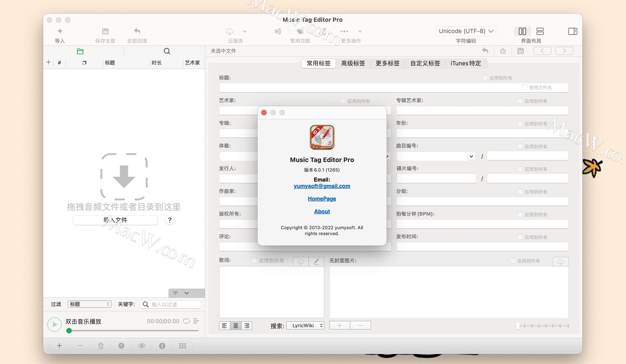Enable 'Use file name' checkbox for title
Viewport: 626px width, 364px height.
point(525,87)
